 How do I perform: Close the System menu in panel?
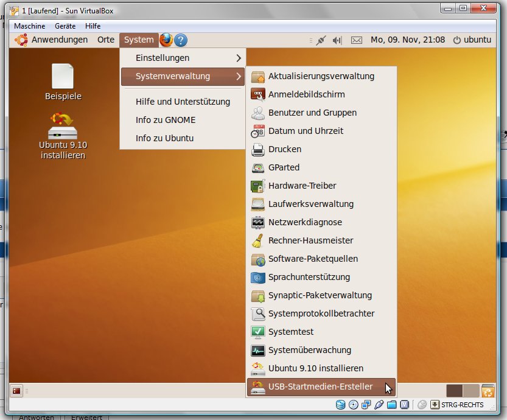pyautogui.click(x=139, y=40)
